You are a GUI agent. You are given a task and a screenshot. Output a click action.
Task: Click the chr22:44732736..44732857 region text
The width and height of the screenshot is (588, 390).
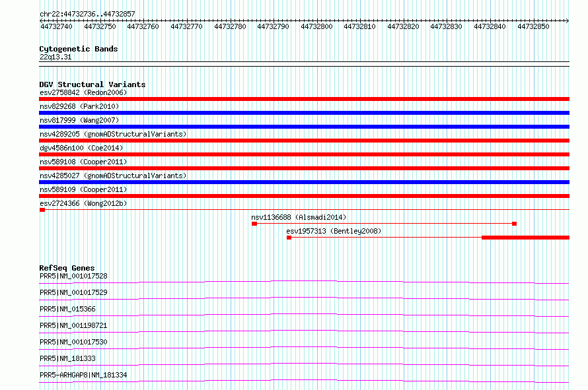click(87, 15)
